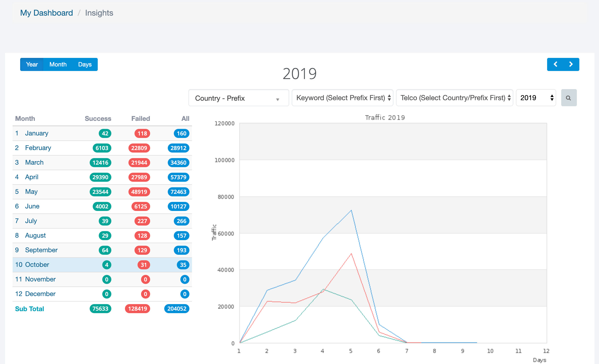Viewport: 599px width, 364px height.
Task: Click the search magnifier icon button
Action: (x=569, y=98)
